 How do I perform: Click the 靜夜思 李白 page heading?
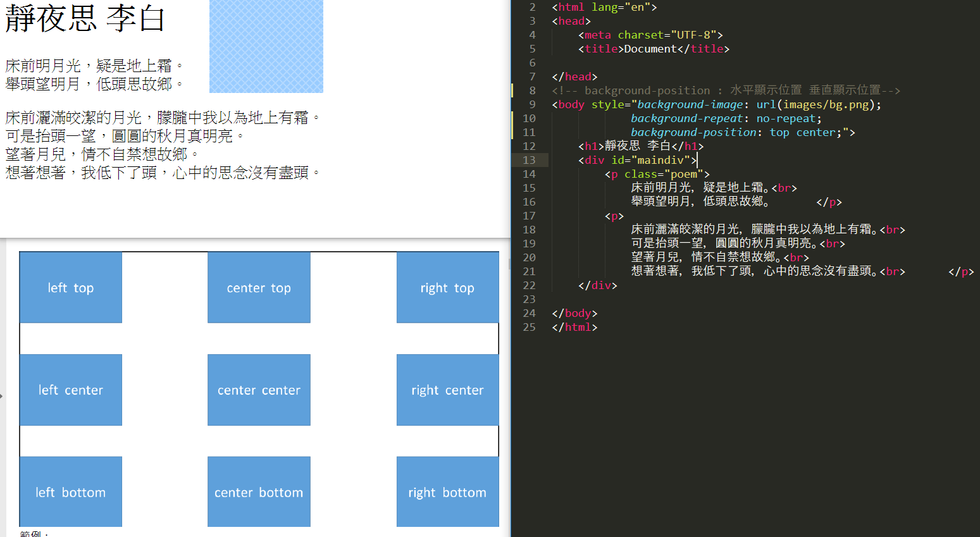click(x=85, y=18)
